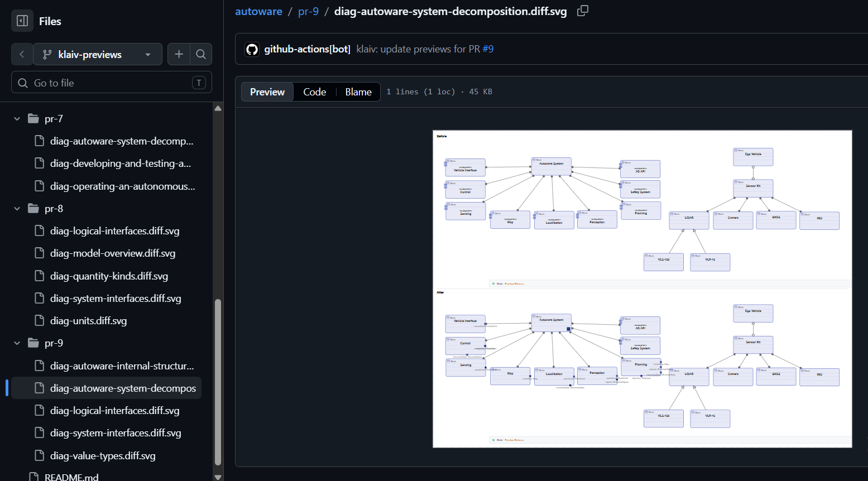Screen dimensions: 868x481
Task: Open the README.md file
Action: point(71,477)
